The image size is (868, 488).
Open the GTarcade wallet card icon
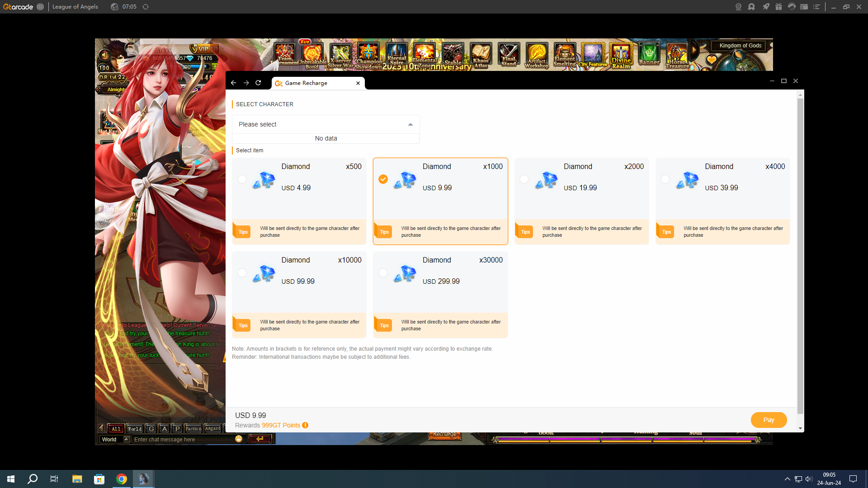click(x=804, y=7)
